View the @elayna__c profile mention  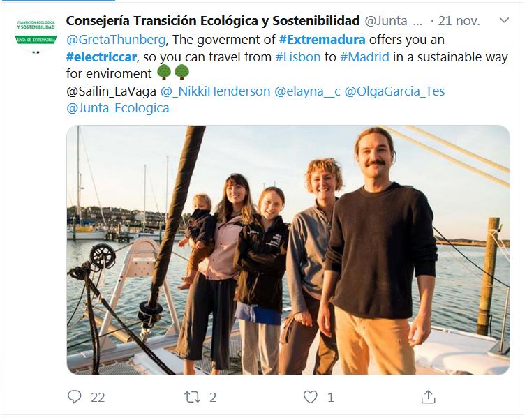[x=307, y=91]
